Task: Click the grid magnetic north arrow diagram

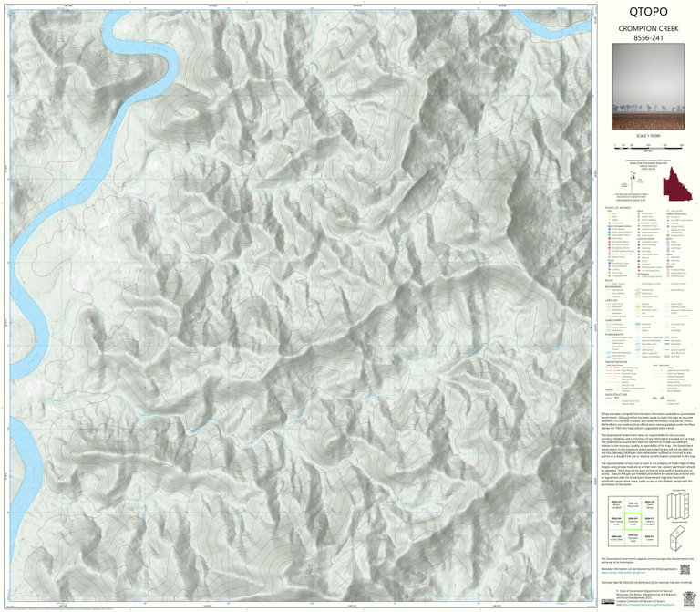Action: pyautogui.click(x=632, y=182)
